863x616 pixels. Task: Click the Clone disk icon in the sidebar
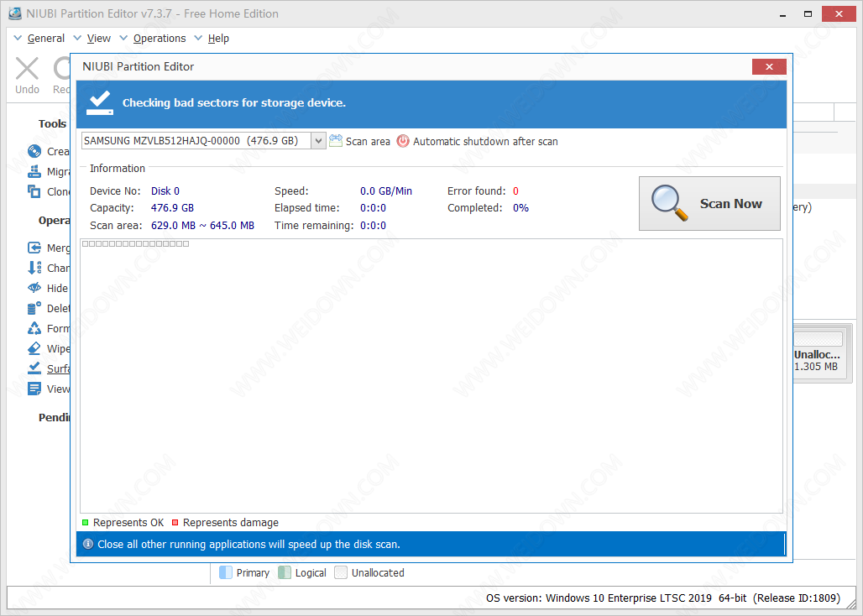click(x=34, y=191)
